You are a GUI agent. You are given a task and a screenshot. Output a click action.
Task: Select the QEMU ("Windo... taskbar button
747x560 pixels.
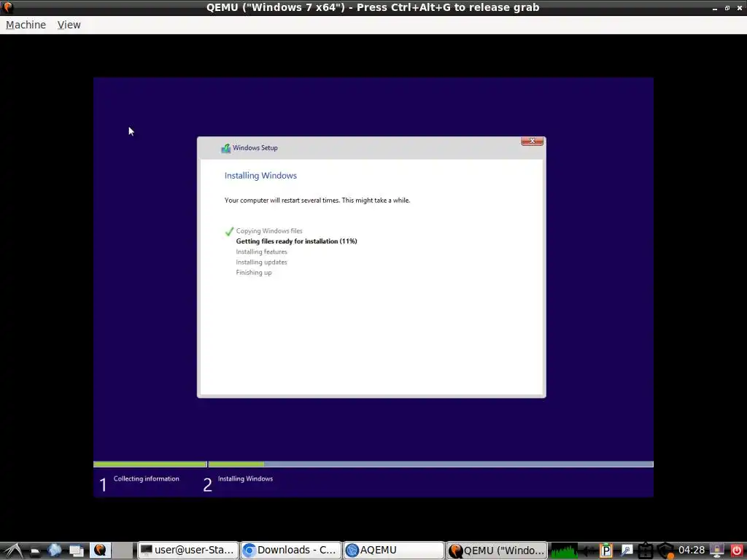(497, 551)
